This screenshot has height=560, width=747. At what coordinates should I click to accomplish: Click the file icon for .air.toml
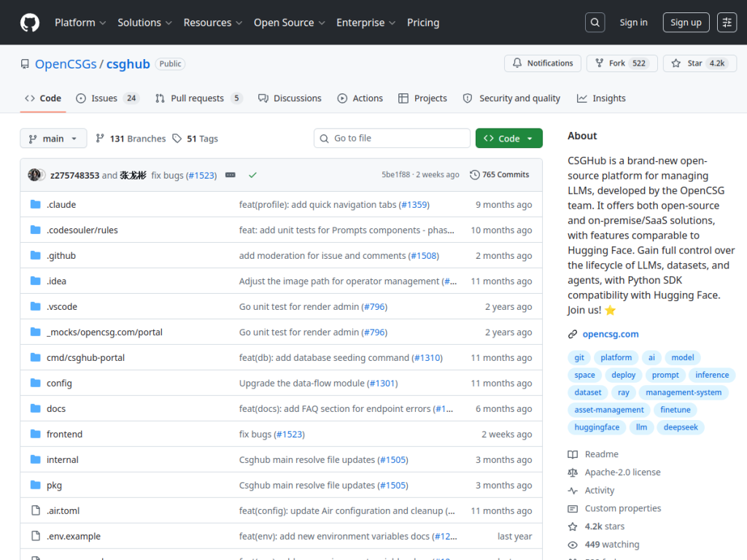coord(35,510)
